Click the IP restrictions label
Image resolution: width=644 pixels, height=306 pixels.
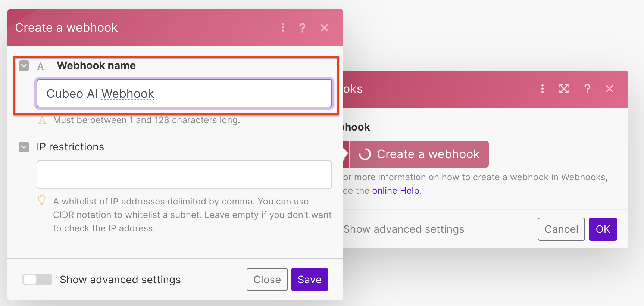(70, 147)
